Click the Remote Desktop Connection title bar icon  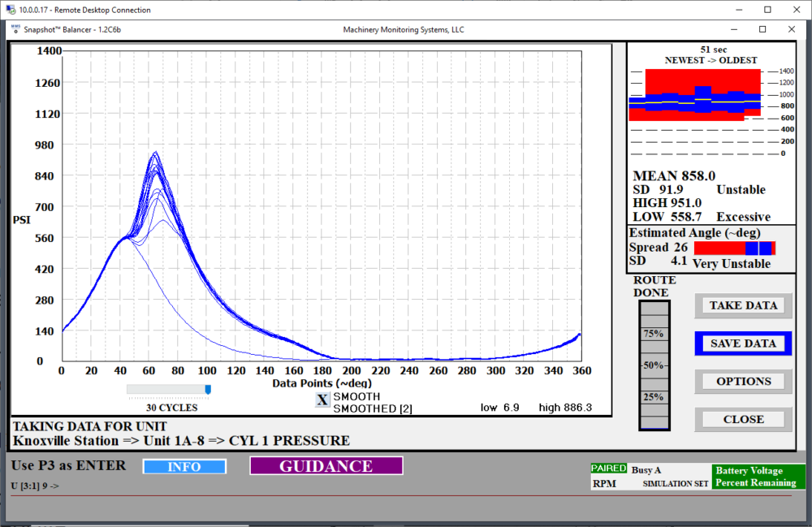(10, 10)
